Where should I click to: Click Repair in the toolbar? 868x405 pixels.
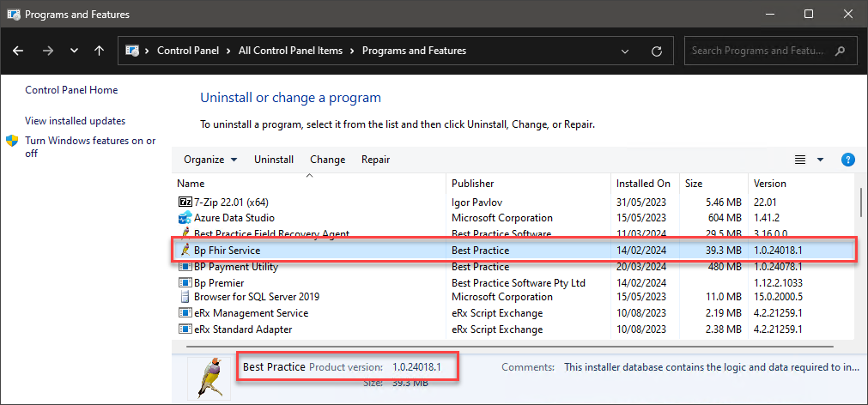click(x=376, y=160)
